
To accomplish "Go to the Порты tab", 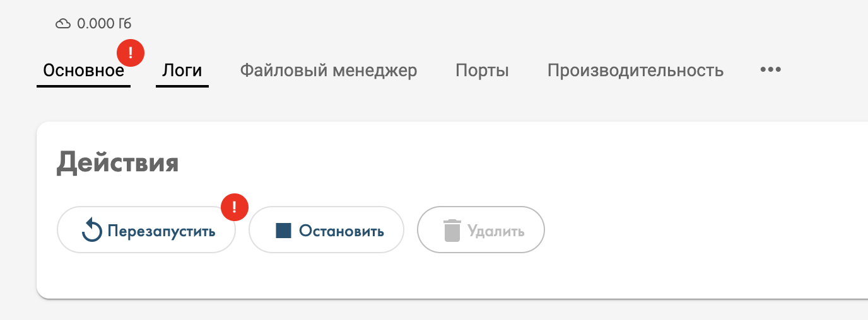I will coord(482,71).
